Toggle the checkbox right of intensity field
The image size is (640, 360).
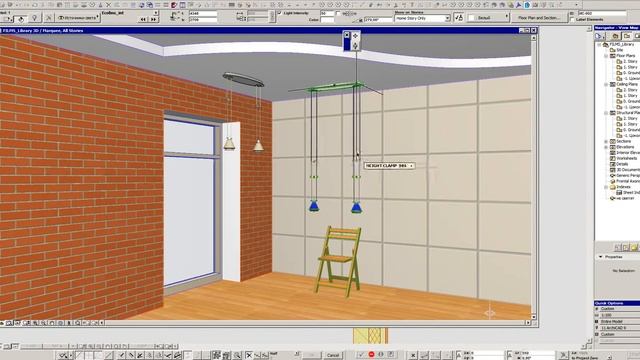[338, 13]
